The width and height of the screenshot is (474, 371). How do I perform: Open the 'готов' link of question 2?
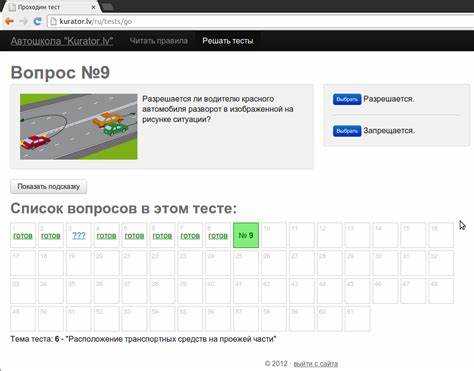[x=51, y=236]
